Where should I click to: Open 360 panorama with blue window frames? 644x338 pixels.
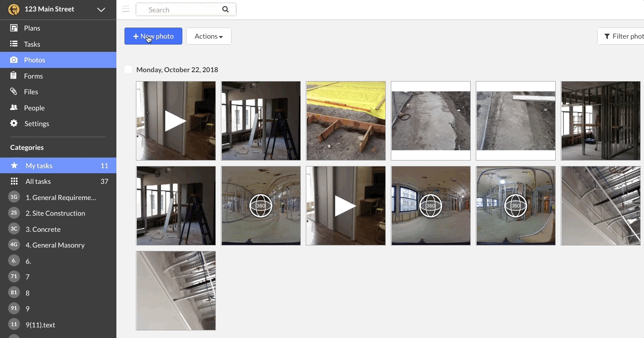pos(431,206)
